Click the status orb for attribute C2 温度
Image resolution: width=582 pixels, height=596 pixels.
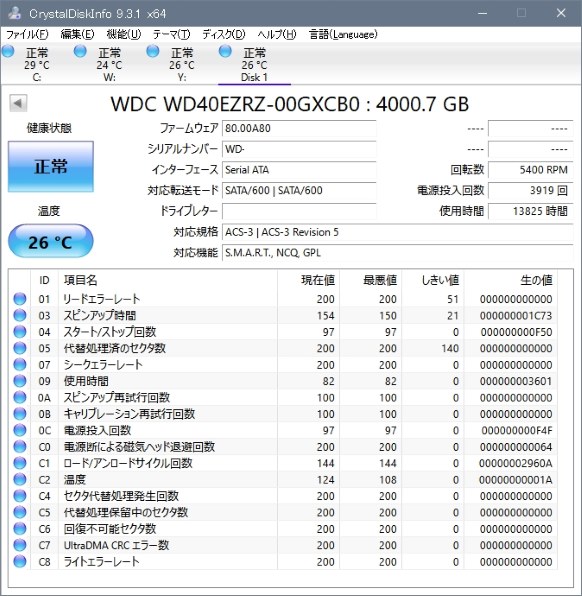click(x=20, y=479)
